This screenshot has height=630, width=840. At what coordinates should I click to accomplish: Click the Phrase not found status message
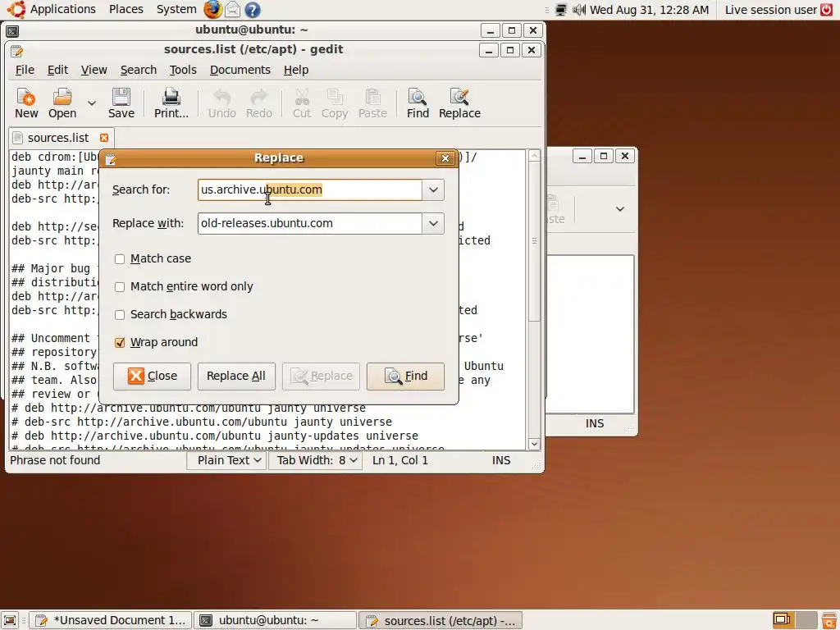(55, 460)
